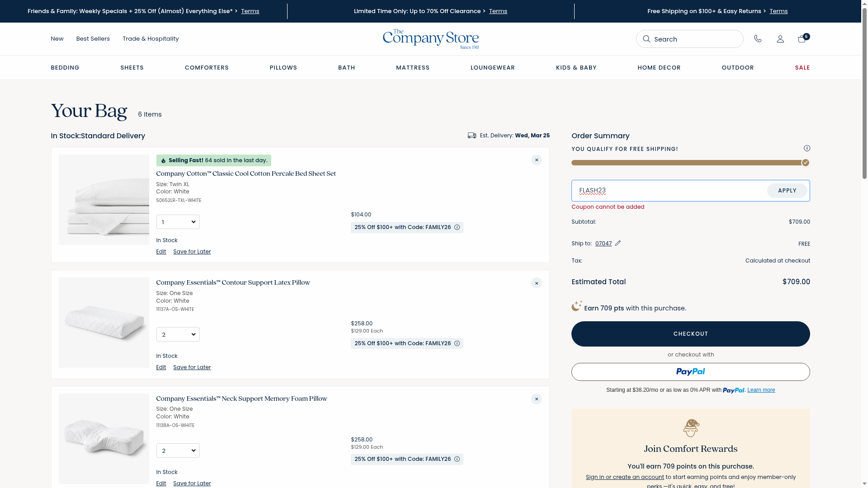Open the PILLOWS menu
The height and width of the screenshot is (488, 868).
click(x=283, y=68)
